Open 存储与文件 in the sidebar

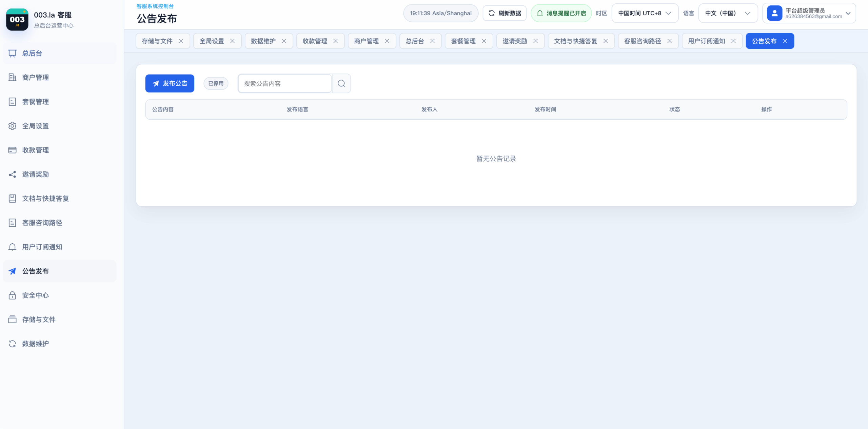(x=59, y=320)
